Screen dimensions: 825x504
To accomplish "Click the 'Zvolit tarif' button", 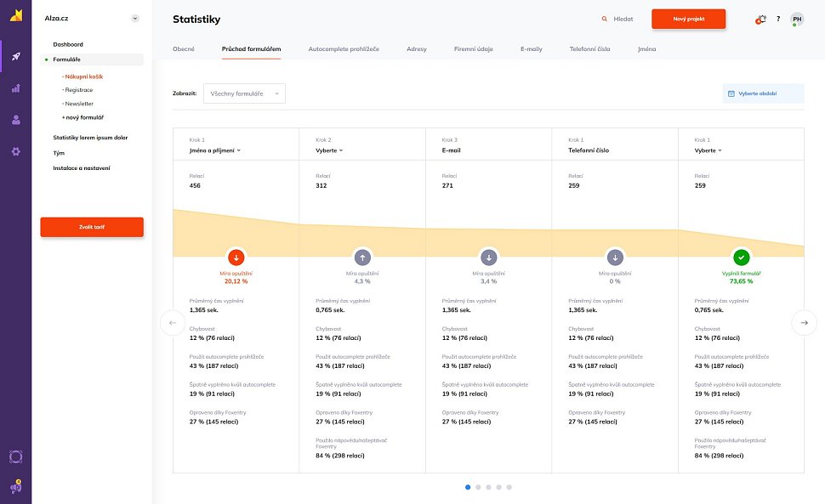I will 92,227.
